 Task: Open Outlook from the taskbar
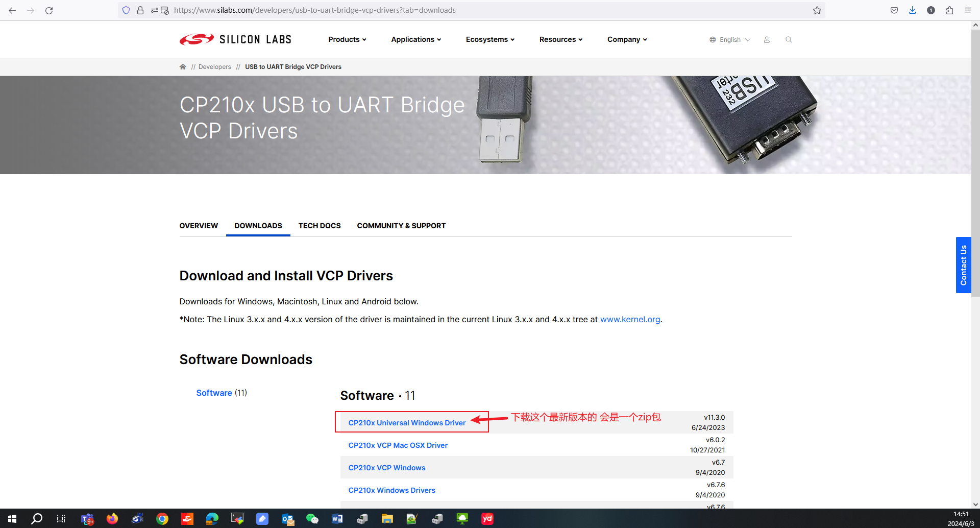coord(287,519)
